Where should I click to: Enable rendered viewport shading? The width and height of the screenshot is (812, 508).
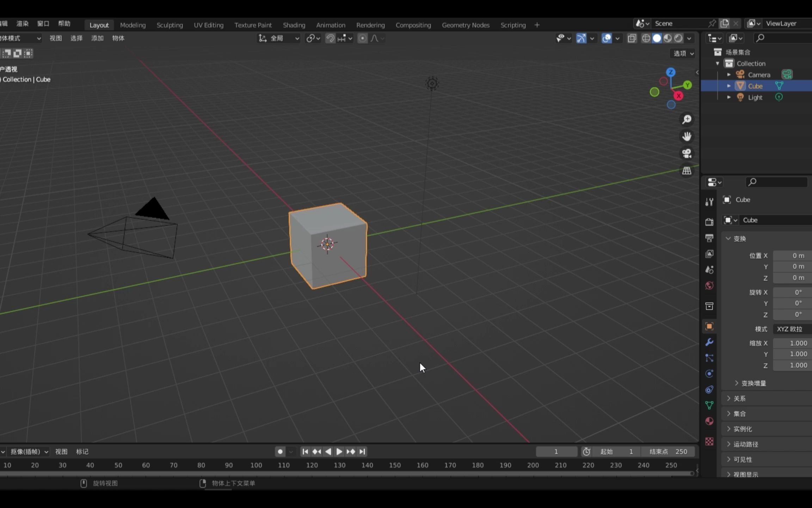678,38
